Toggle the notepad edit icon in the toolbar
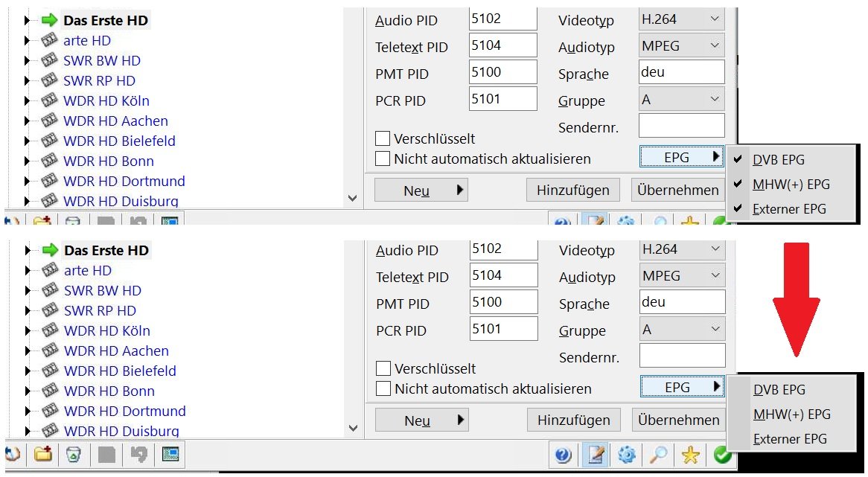 pos(595,455)
